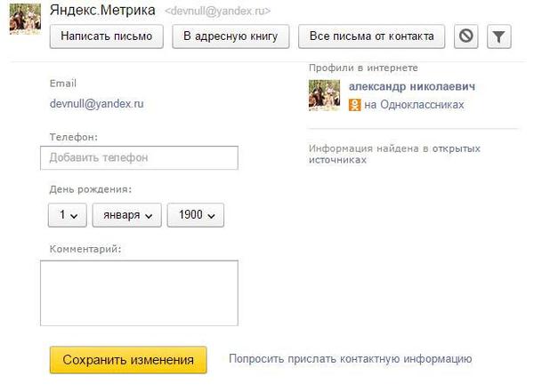Focus the Добавить телефон input field
This screenshot has height=392, width=534.
click(x=139, y=157)
